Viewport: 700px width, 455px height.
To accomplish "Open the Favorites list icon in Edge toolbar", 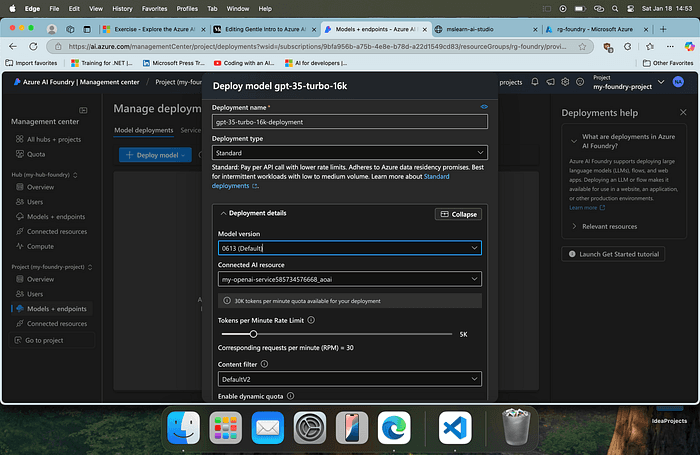I will pyautogui.click(x=650, y=46).
